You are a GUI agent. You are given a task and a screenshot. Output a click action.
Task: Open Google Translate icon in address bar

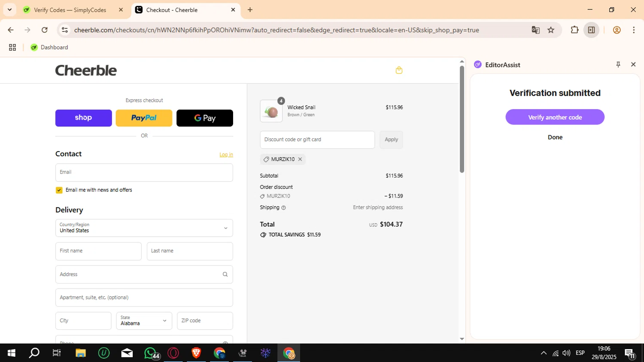535,30
